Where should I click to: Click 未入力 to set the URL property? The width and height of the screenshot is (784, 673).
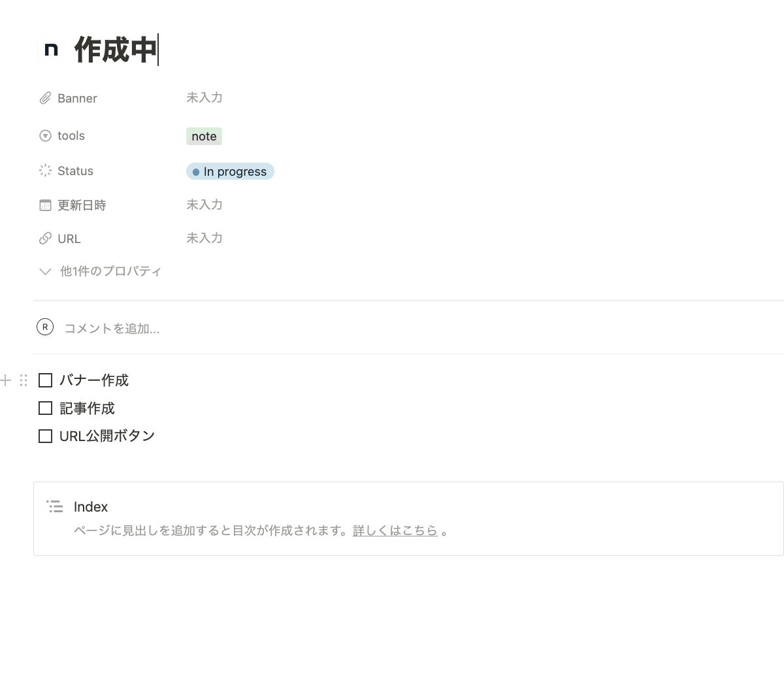[204, 238]
